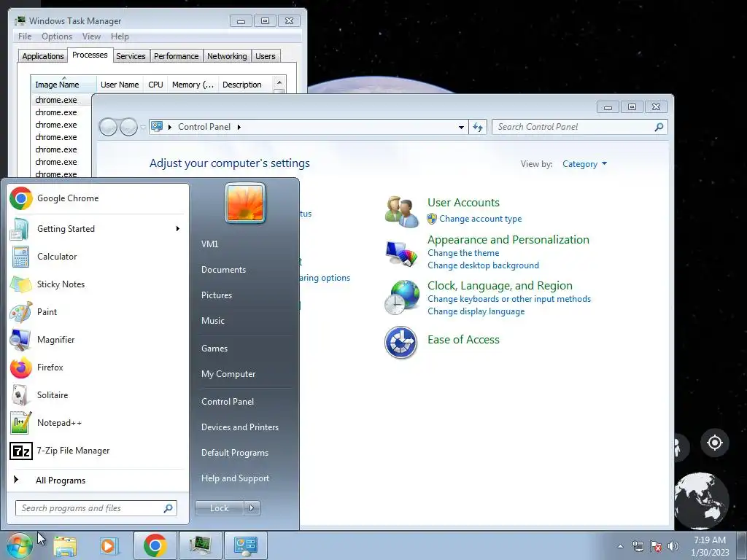Click Change account type link

coord(480,219)
